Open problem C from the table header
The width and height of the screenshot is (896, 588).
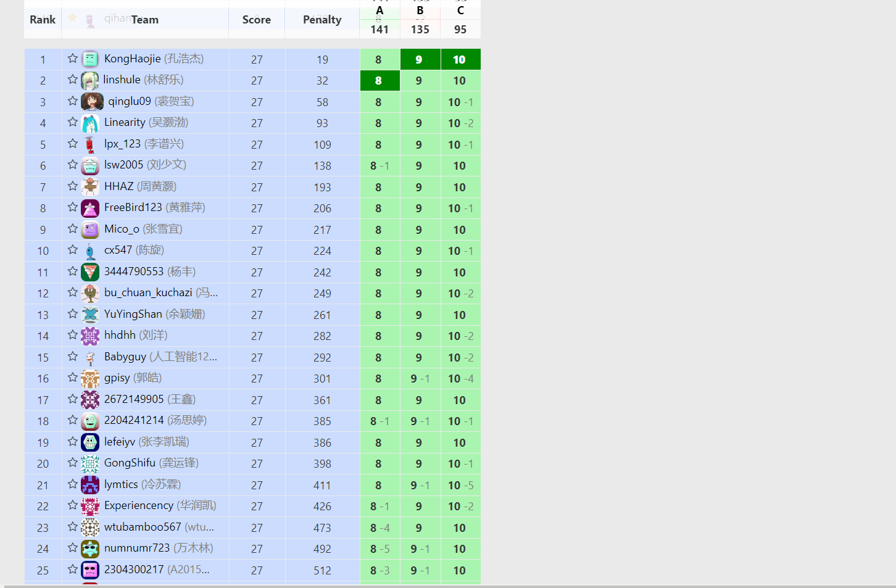(x=460, y=10)
